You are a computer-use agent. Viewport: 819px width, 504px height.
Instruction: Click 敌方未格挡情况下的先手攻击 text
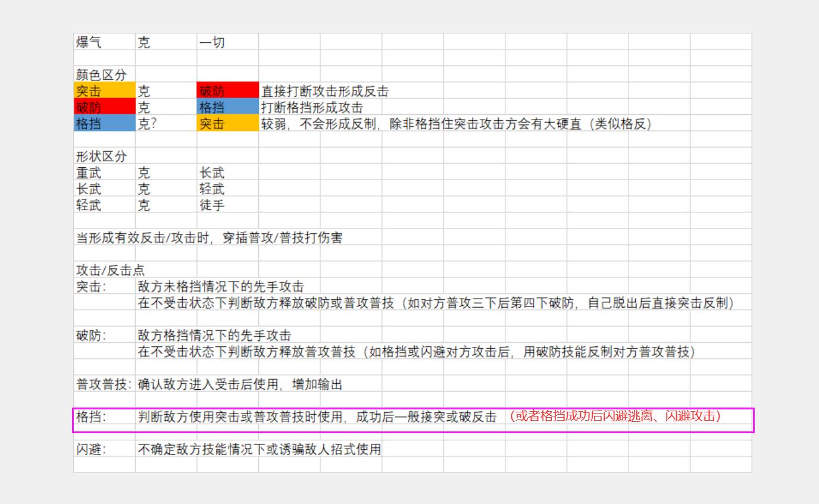coord(221,287)
